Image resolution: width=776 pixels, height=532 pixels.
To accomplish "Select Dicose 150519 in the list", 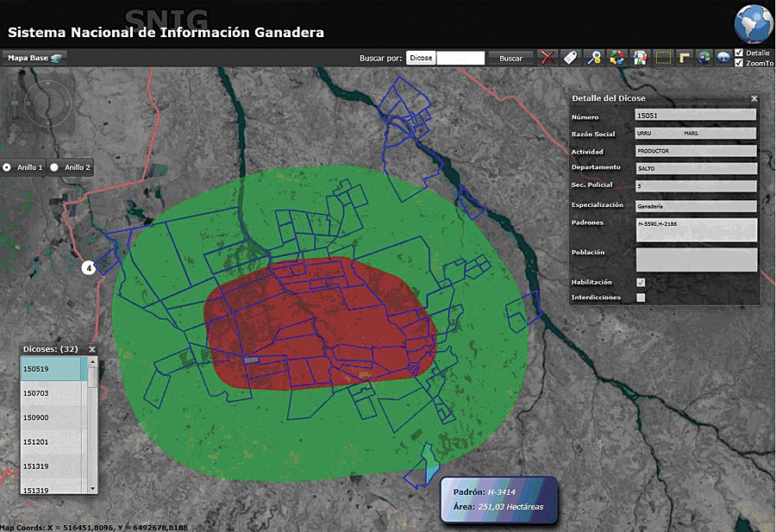I will tap(53, 369).
